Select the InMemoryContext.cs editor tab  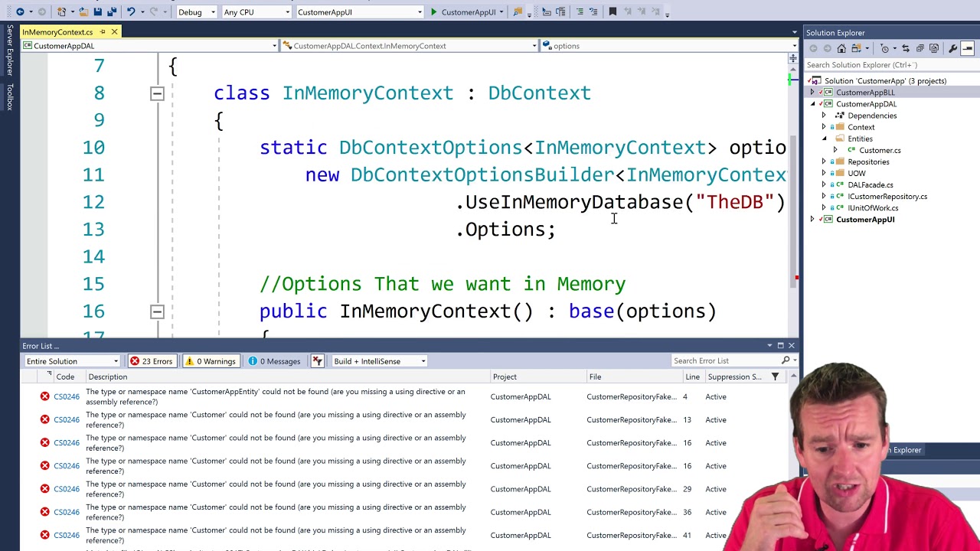point(57,32)
